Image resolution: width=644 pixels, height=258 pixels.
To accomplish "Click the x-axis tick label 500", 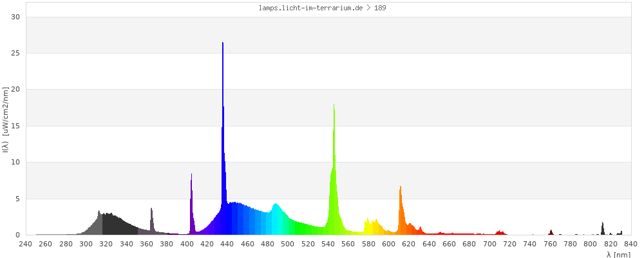I will point(288,244).
